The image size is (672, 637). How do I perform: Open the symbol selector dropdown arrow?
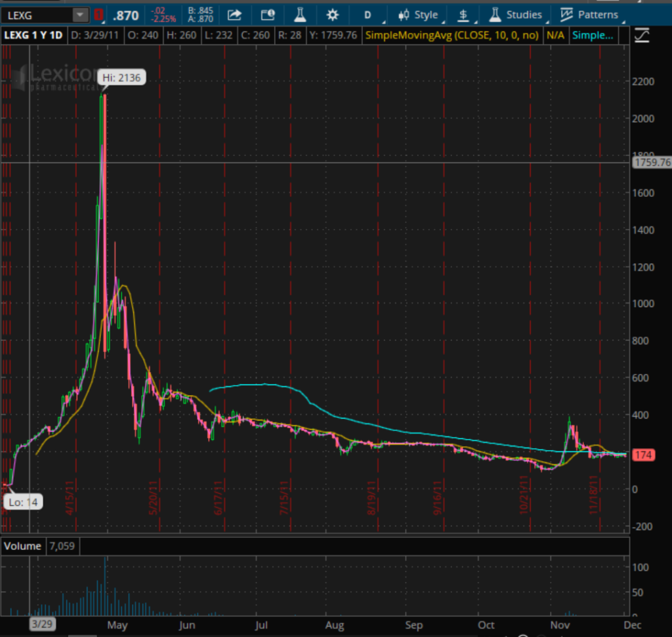click(x=80, y=16)
